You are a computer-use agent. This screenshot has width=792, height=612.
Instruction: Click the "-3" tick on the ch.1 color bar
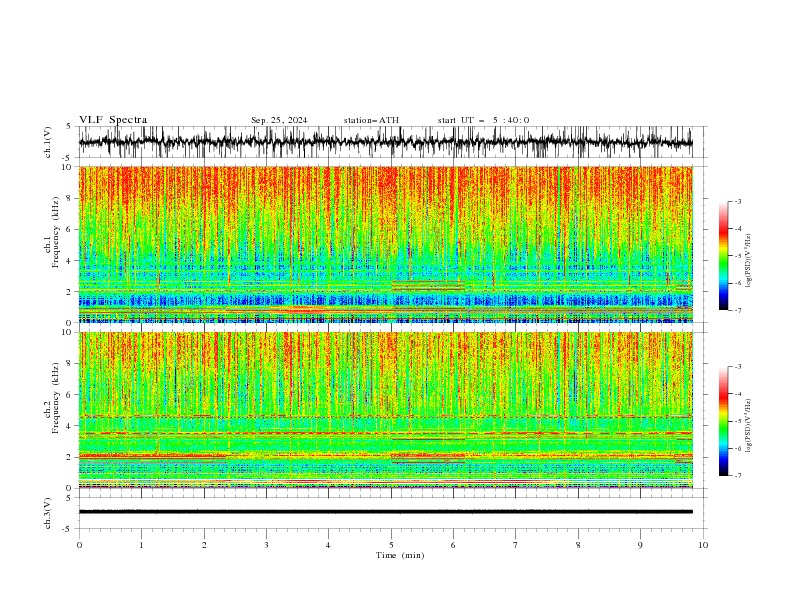click(738, 201)
